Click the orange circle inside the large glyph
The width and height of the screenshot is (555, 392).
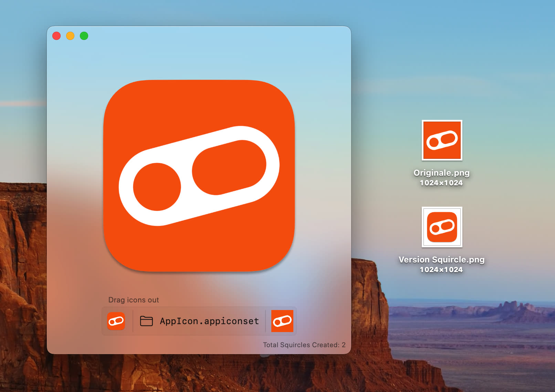(x=157, y=187)
